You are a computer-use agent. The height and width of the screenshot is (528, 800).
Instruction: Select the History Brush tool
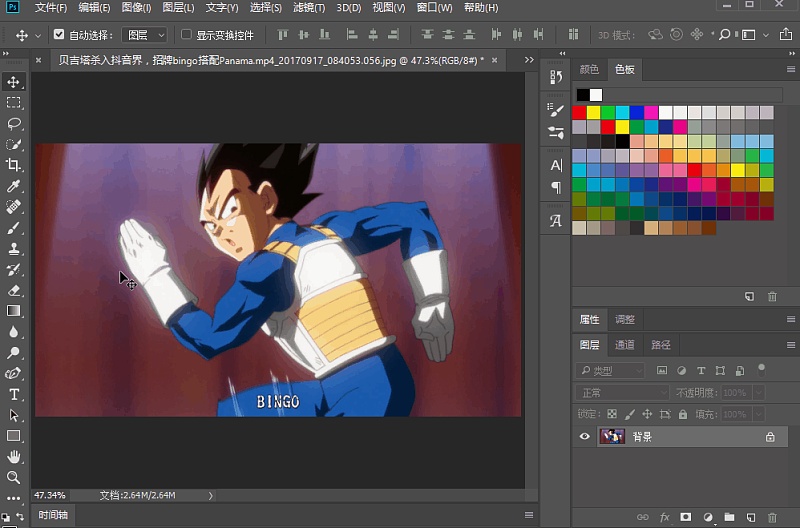coord(13,270)
